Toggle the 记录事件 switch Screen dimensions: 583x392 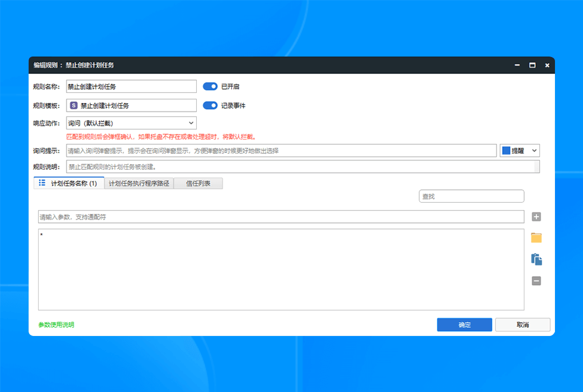coord(210,105)
